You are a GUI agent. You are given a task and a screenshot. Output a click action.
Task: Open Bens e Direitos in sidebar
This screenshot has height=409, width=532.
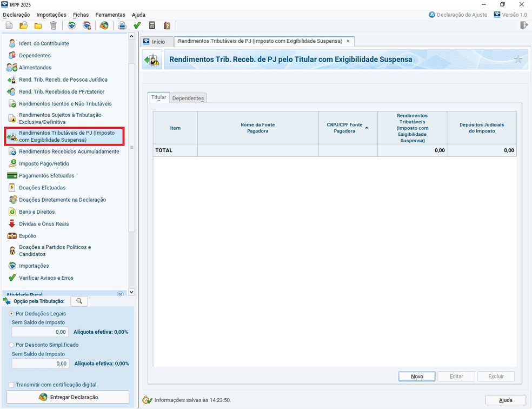coord(37,212)
